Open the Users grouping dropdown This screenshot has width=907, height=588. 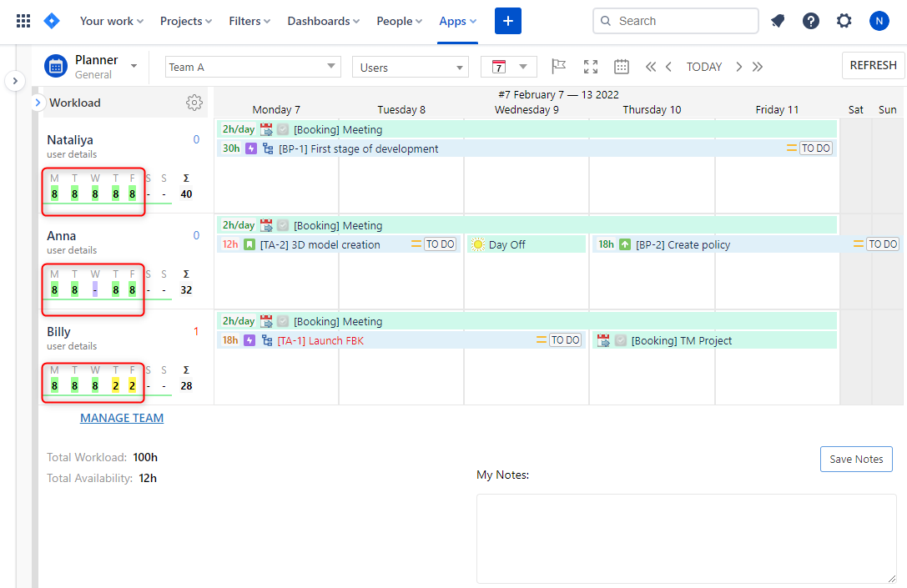tap(458, 66)
